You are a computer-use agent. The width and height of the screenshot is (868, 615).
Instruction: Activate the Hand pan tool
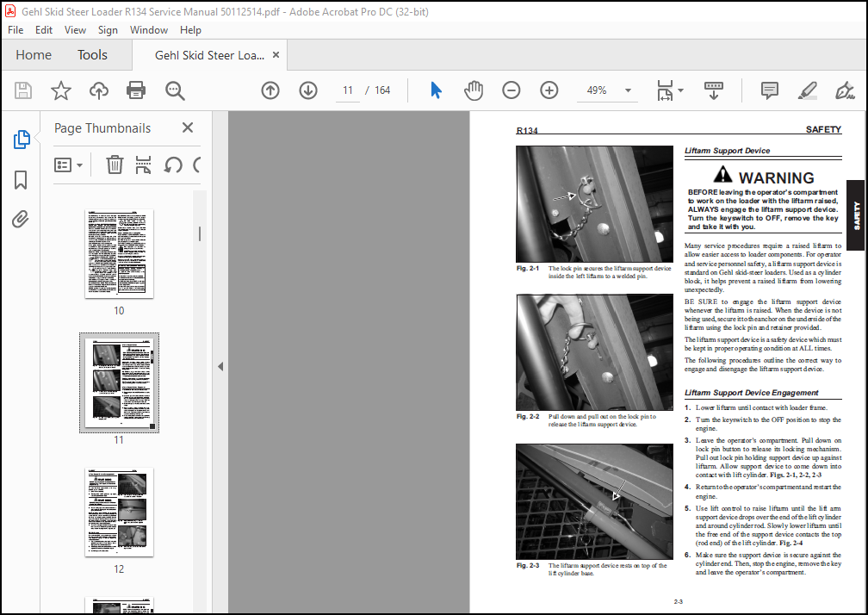point(474,90)
